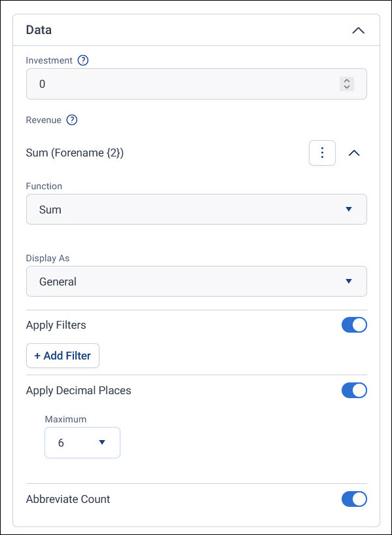The height and width of the screenshot is (535, 392).
Task: Select the Sum (Forename {2}) text
Action: pyautogui.click(x=75, y=153)
